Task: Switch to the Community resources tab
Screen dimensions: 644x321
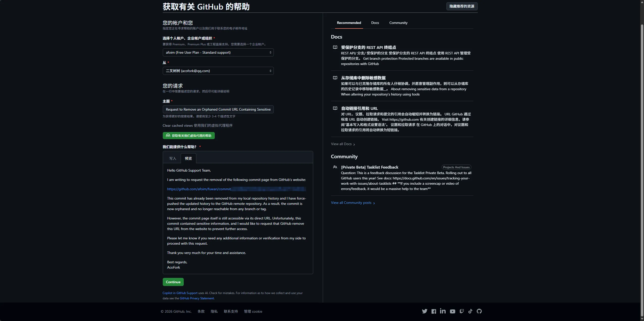Action: 398,23
